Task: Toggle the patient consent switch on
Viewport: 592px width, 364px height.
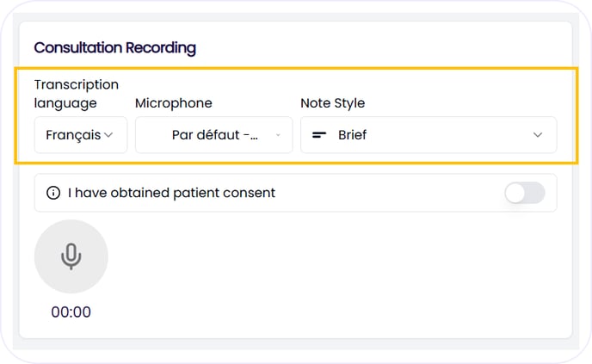Action: [x=524, y=193]
